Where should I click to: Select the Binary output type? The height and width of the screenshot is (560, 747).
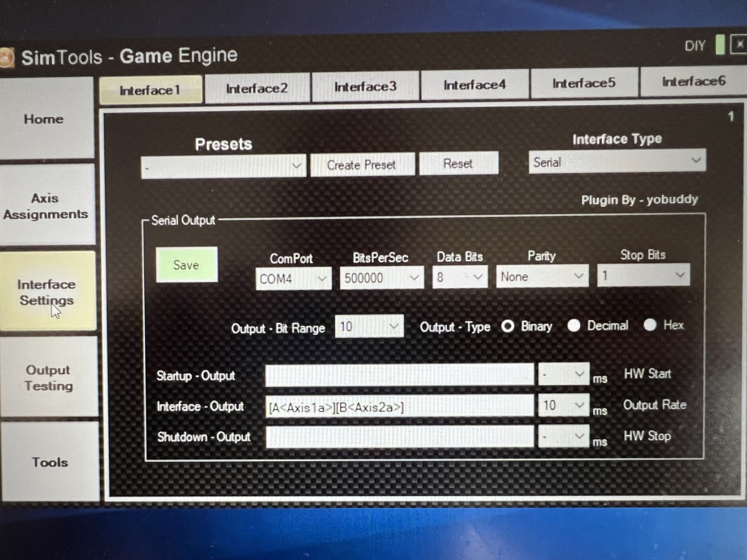point(507,326)
